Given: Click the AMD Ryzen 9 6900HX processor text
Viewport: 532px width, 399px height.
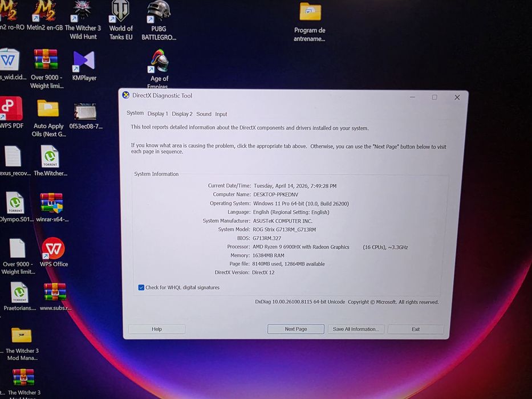Looking at the screenshot, I should [x=300, y=247].
